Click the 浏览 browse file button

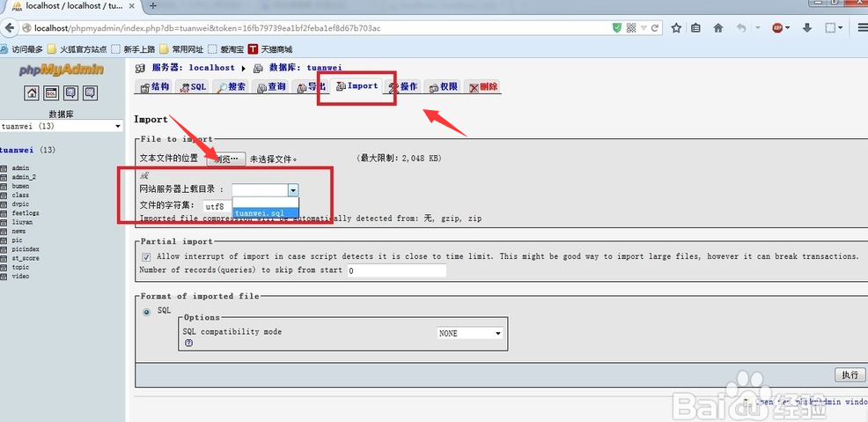(x=226, y=159)
